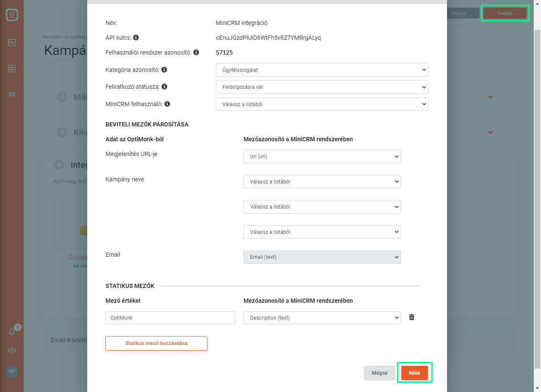The image size is (541, 392).
Task: Expand the Kik section chevron
Action: [x=490, y=132]
